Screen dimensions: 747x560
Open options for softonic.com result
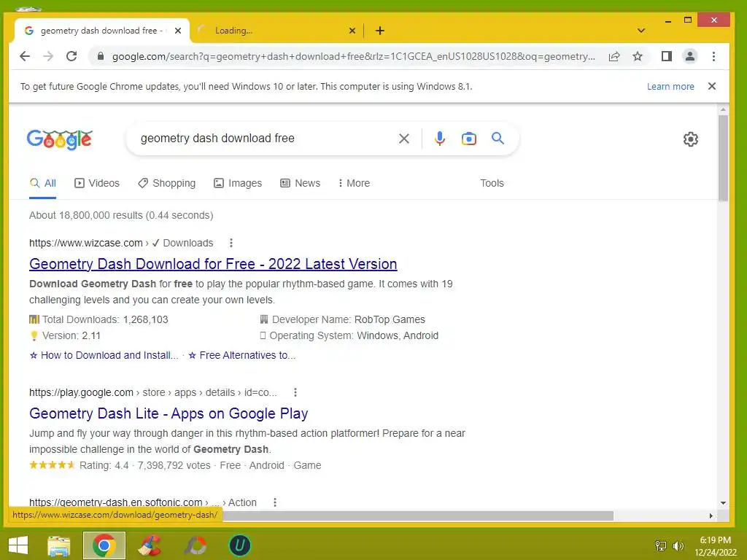click(x=275, y=502)
